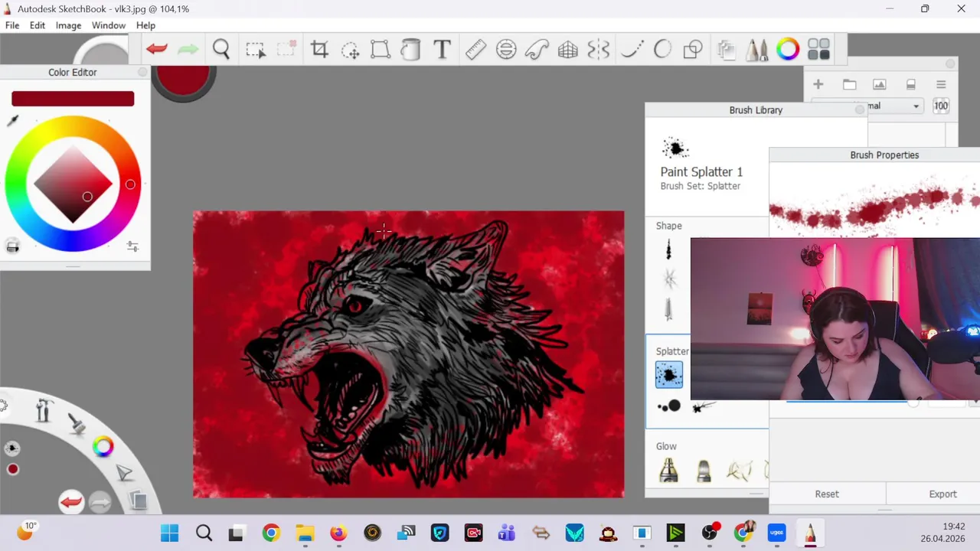This screenshot has height=551, width=980.
Task: Choose the Rectangle Select tool in the toolbar
Action: coord(256,50)
